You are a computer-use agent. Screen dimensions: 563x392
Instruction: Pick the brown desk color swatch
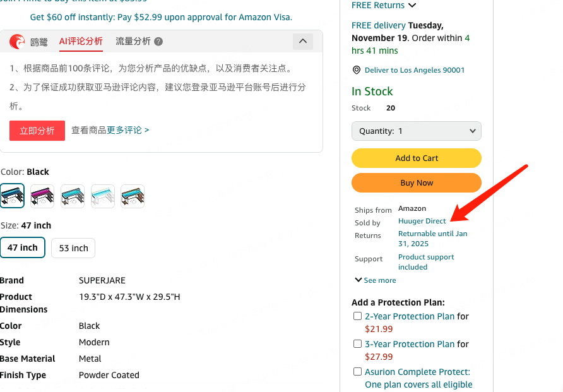(133, 196)
